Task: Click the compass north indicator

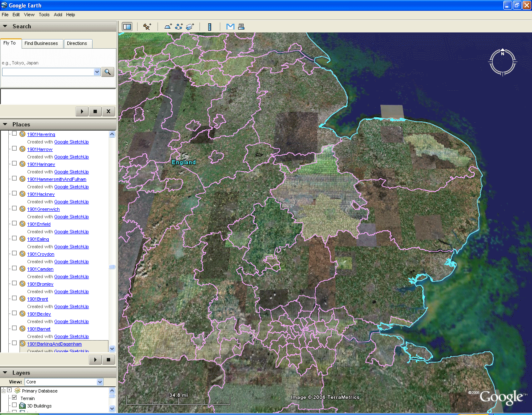Action: 502,53
